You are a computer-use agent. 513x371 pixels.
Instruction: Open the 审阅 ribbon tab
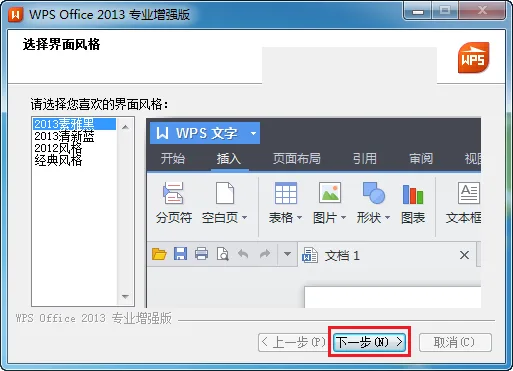(x=421, y=158)
